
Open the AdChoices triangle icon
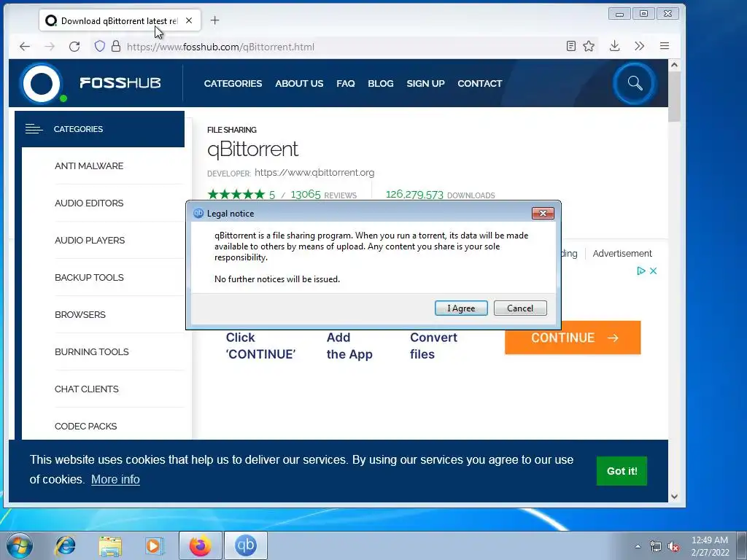tap(641, 271)
